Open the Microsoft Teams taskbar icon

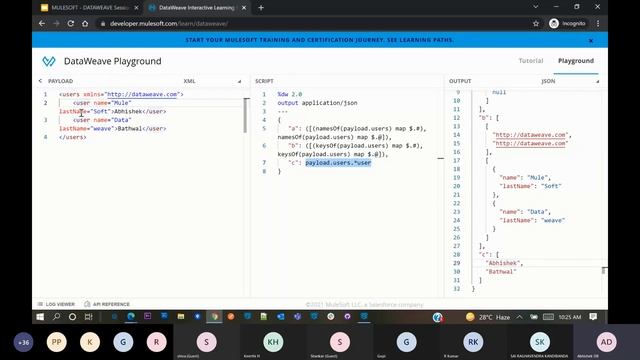pyautogui.click(x=298, y=316)
